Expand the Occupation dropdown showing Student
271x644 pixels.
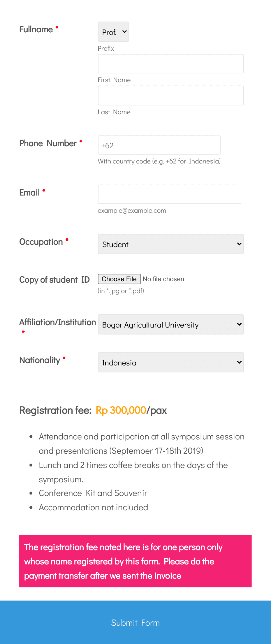pyautogui.click(x=171, y=244)
